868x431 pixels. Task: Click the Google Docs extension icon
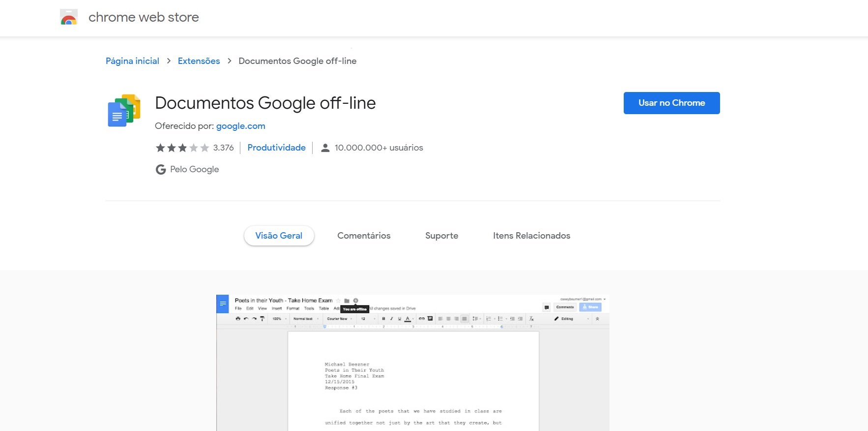(x=124, y=110)
